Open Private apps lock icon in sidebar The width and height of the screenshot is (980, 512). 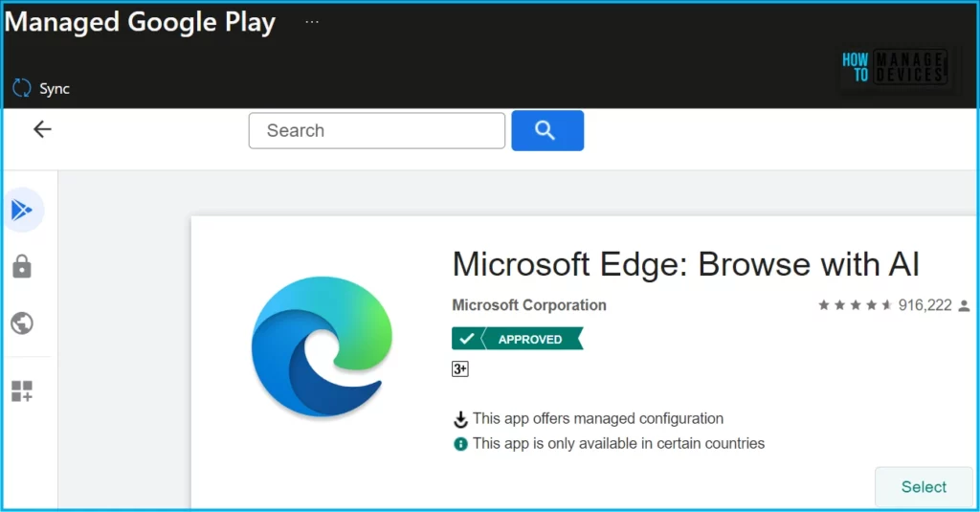tap(22, 267)
